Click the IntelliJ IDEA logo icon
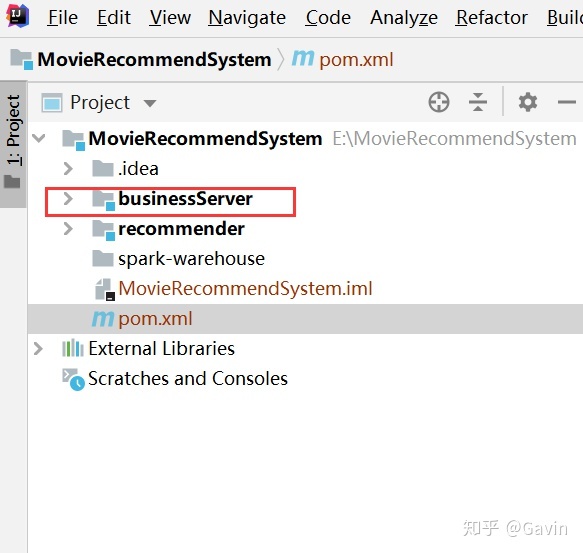 click(17, 16)
